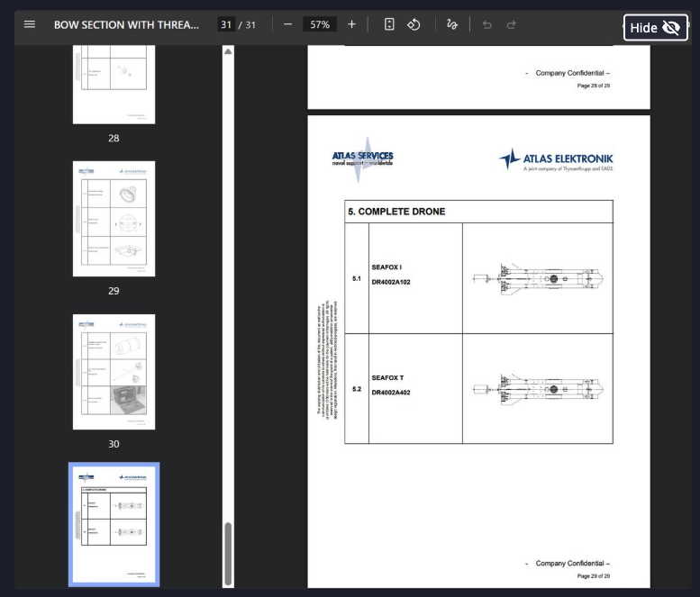This screenshot has height=597, width=700.
Task: Click the 'SEAFOX T' text
Action: click(x=387, y=377)
